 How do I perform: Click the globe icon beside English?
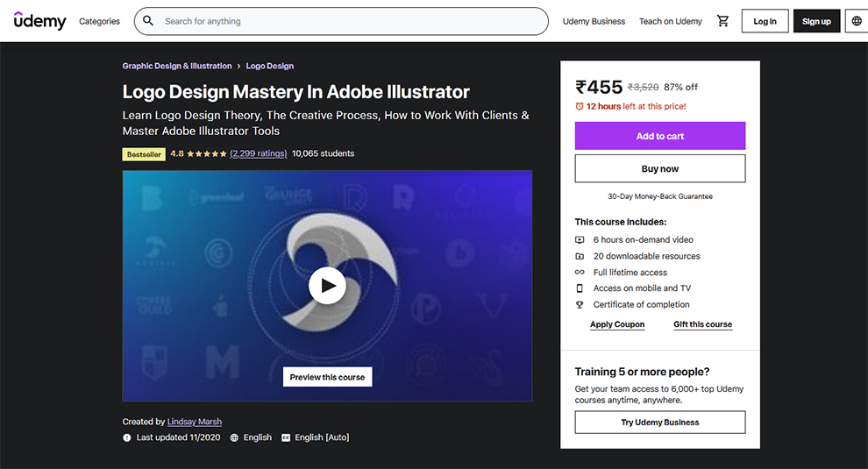click(234, 437)
